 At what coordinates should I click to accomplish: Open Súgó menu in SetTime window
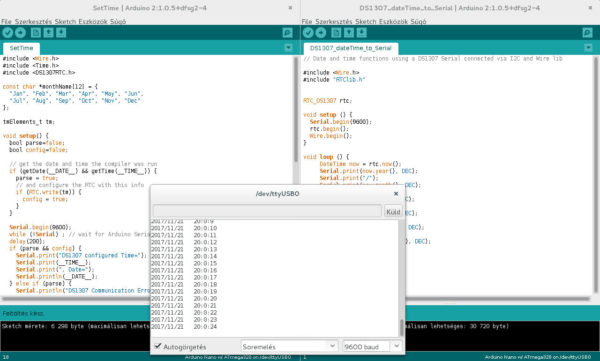pyautogui.click(x=118, y=21)
